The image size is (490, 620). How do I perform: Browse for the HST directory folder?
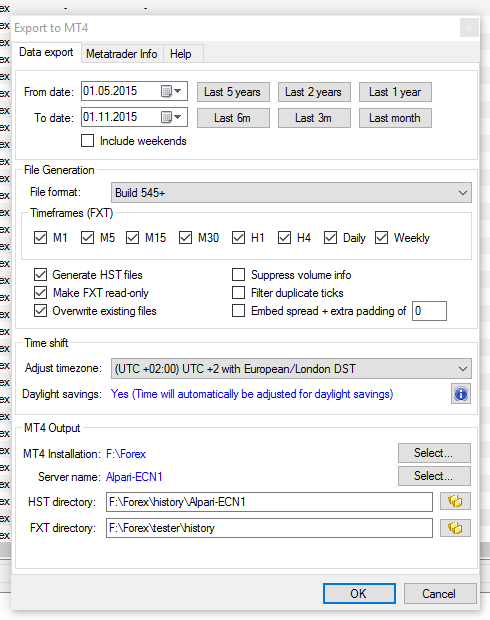coord(455,501)
